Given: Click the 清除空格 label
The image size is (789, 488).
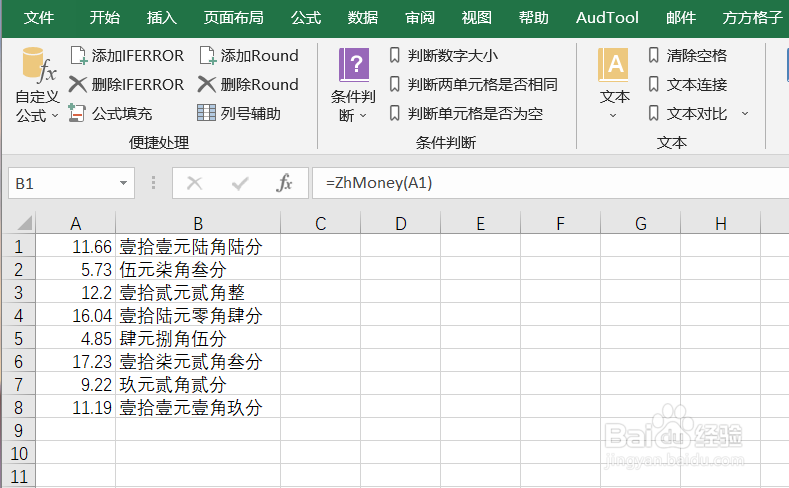Looking at the screenshot, I should 697,55.
